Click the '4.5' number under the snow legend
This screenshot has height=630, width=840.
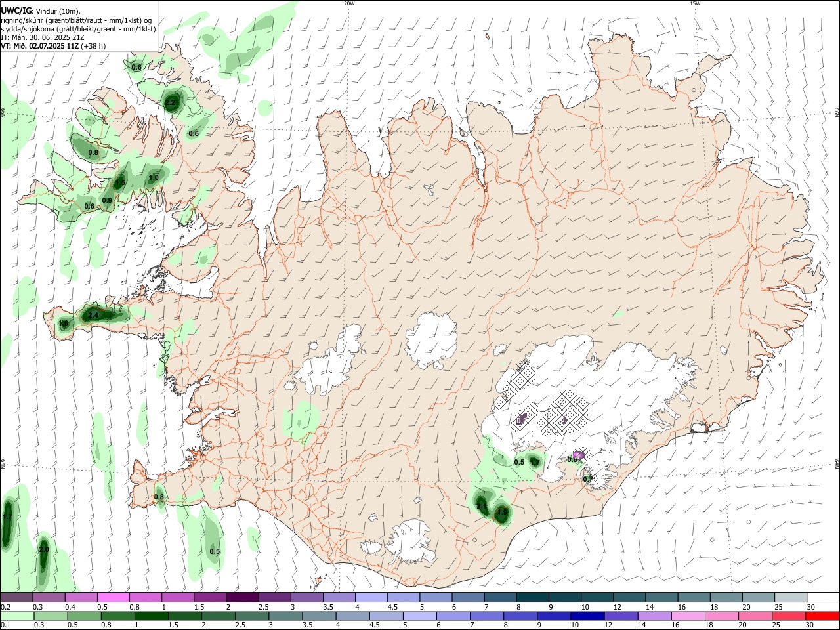click(x=392, y=607)
